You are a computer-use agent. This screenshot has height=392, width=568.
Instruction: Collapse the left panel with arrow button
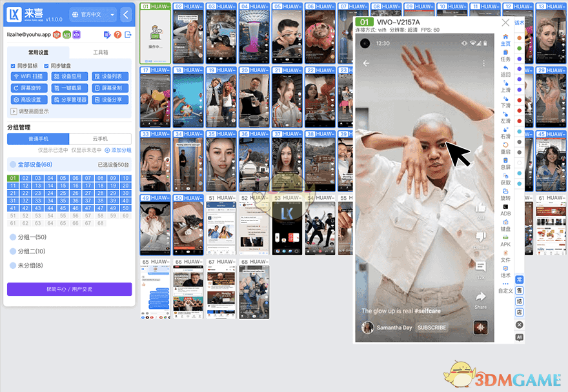point(126,14)
